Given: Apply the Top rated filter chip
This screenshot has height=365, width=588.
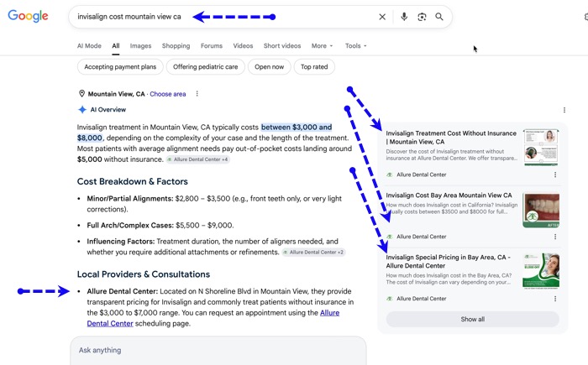Looking at the screenshot, I should coord(314,66).
